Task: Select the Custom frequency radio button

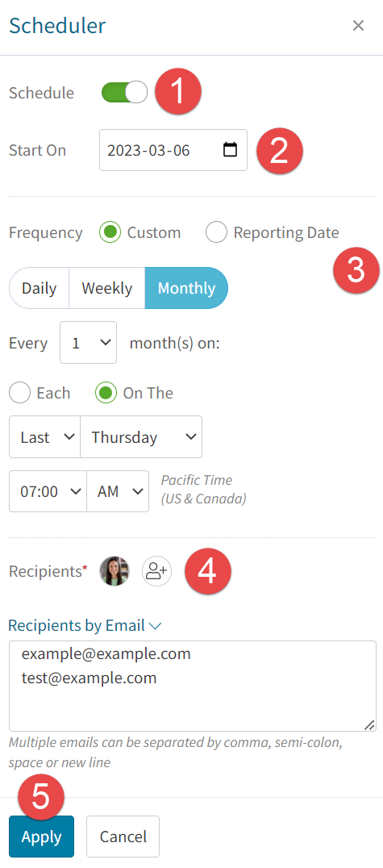Action: point(110,232)
